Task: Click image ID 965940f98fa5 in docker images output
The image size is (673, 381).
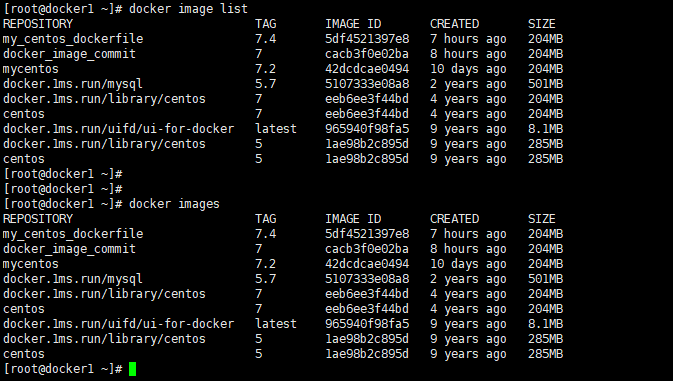Action: [367, 324]
